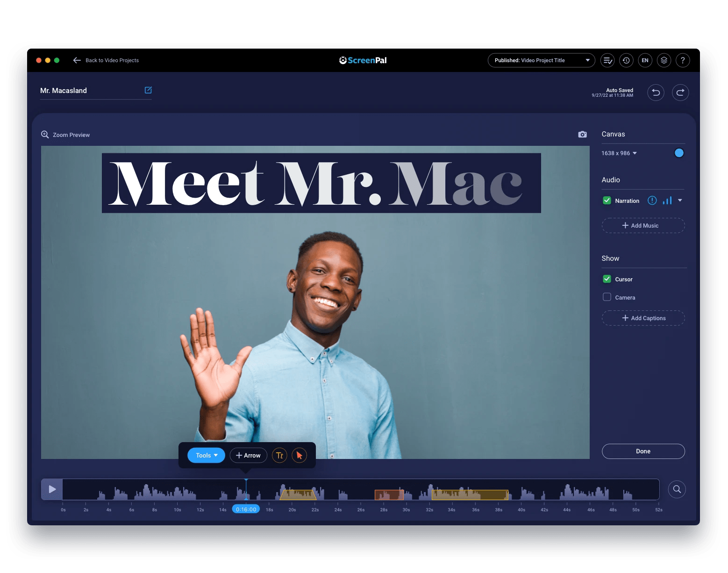Click the blue canvas background color swatch
Screen dimensions: 728x573
[678, 153]
